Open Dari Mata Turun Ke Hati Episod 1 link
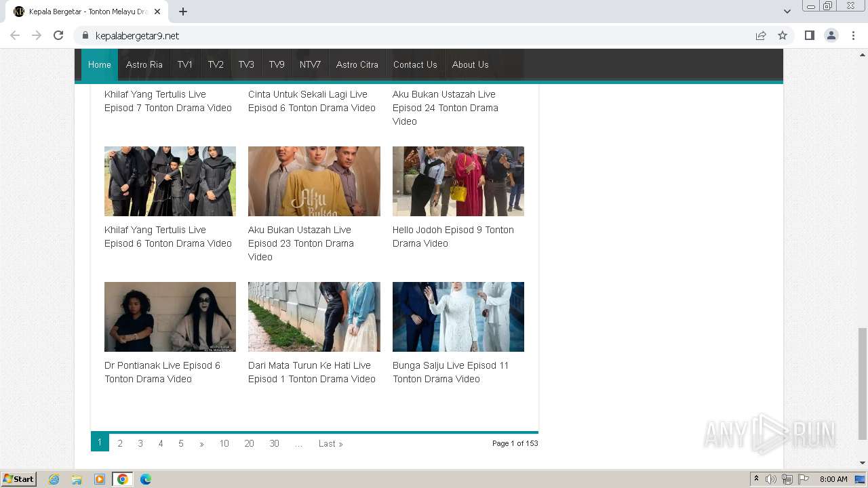868x488 pixels. [312, 372]
